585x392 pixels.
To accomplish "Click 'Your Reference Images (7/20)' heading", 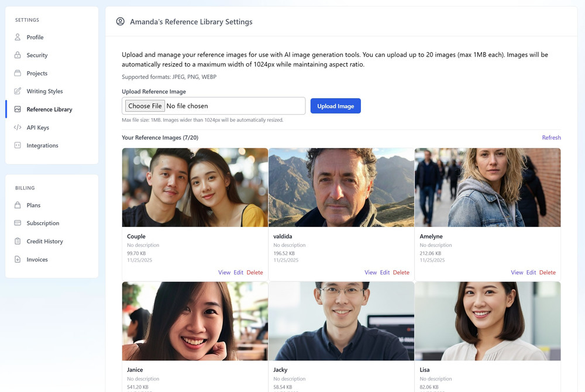I will click(160, 137).
